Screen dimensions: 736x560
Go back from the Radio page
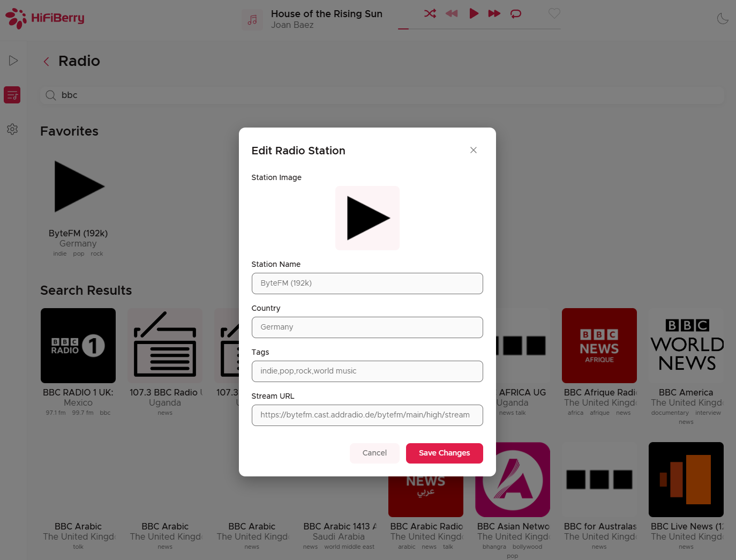(47, 62)
